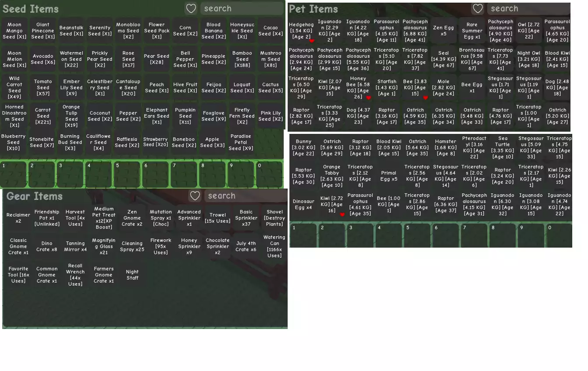
Task: Choose the Trowel [15x Uses] item
Action: click(x=218, y=218)
